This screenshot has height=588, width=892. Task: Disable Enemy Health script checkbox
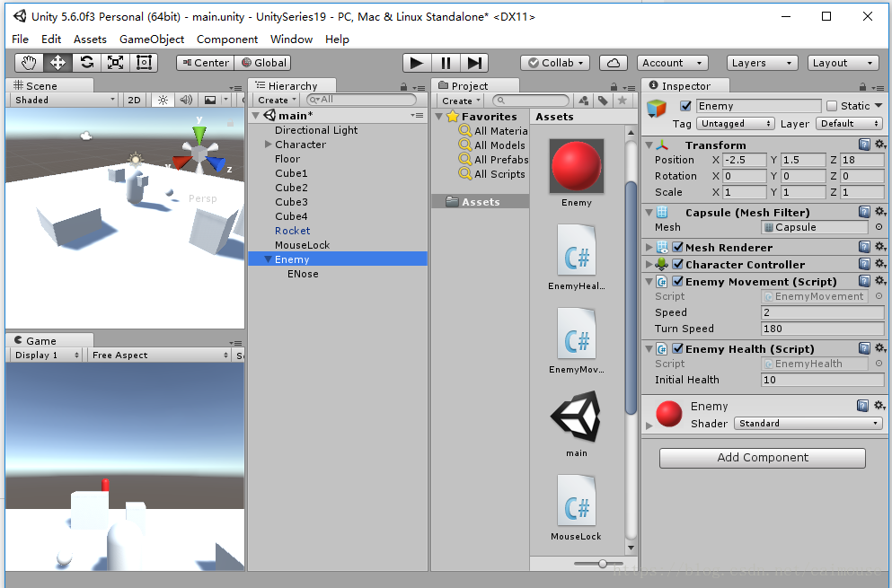(677, 348)
